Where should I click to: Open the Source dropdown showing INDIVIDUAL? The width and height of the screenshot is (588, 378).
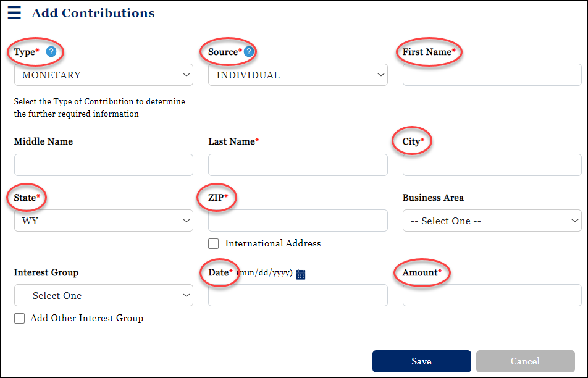(298, 74)
